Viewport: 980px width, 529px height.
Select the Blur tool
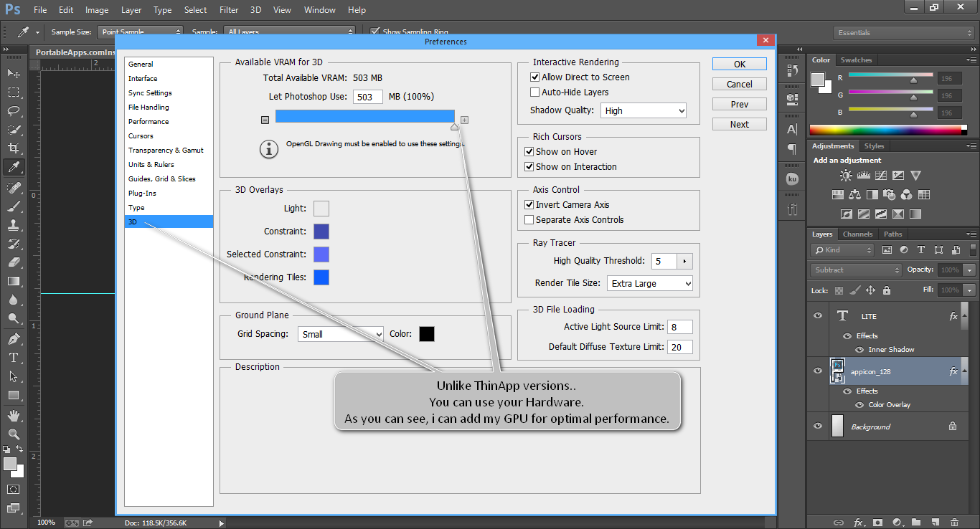[14, 300]
